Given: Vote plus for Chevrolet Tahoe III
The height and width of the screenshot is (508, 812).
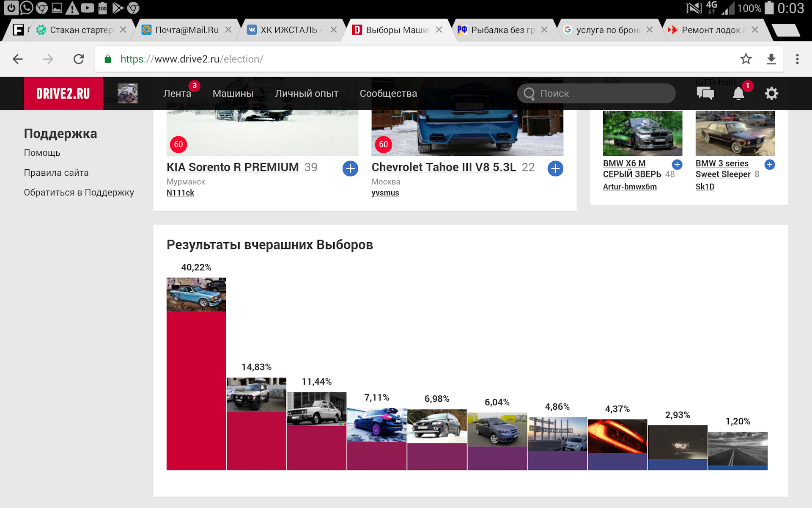Looking at the screenshot, I should 555,168.
